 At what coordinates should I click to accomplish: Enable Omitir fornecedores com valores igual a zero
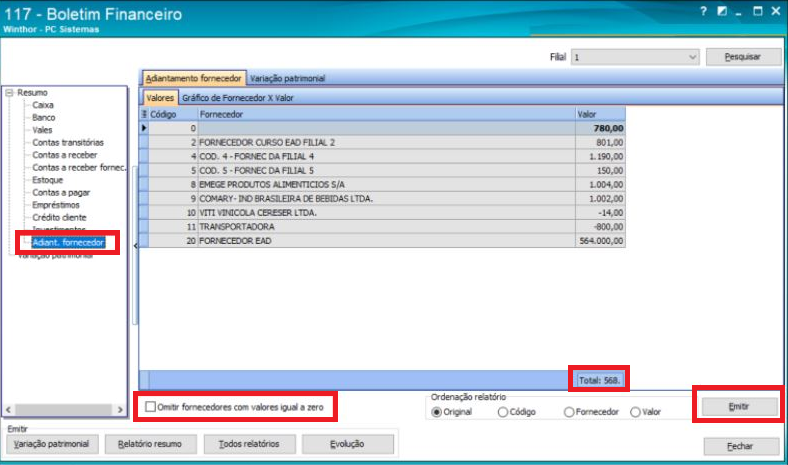tap(150, 407)
